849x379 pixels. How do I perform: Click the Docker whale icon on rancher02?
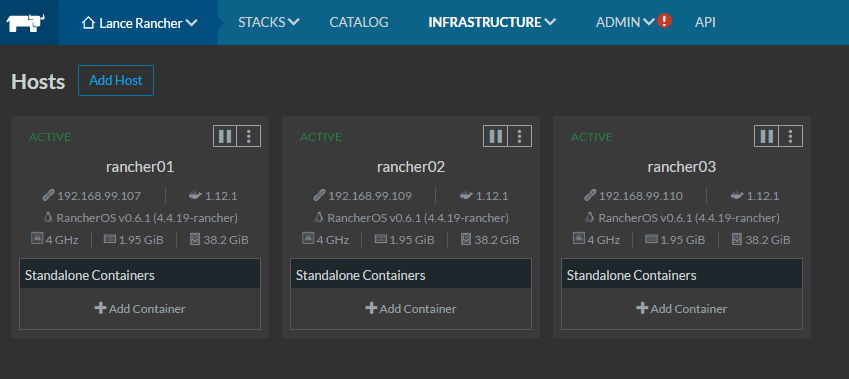(x=466, y=195)
